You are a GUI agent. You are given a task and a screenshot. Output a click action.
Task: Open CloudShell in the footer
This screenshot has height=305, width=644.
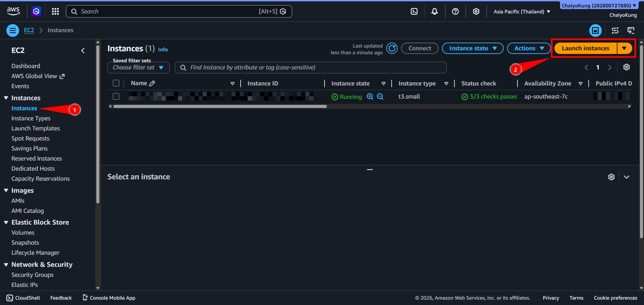(x=23, y=298)
